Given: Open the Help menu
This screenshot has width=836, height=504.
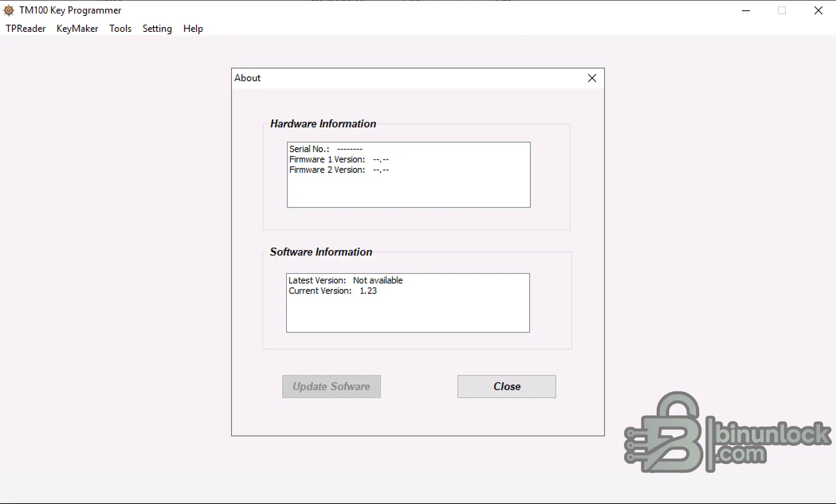Looking at the screenshot, I should [x=193, y=29].
